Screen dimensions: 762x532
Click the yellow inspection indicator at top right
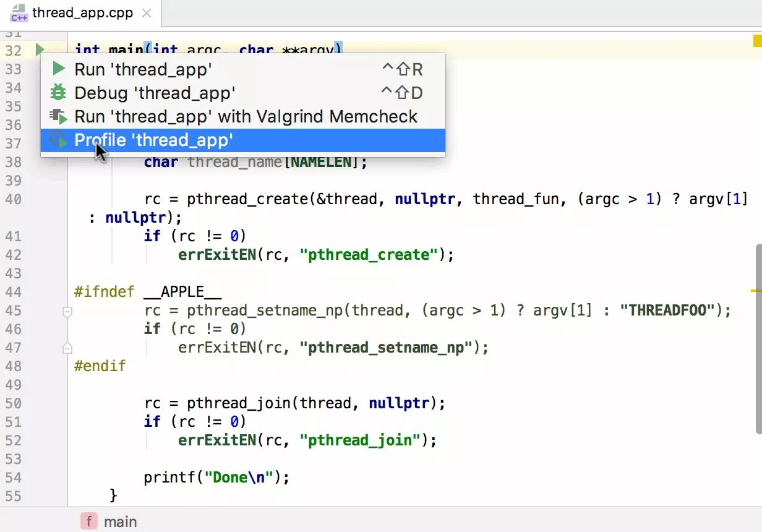(x=757, y=41)
